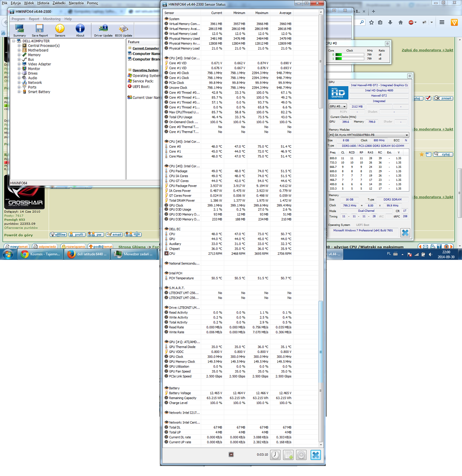The width and height of the screenshot is (462, 476).
Task: Click the profil forum button
Action: pyautogui.click(x=77, y=234)
